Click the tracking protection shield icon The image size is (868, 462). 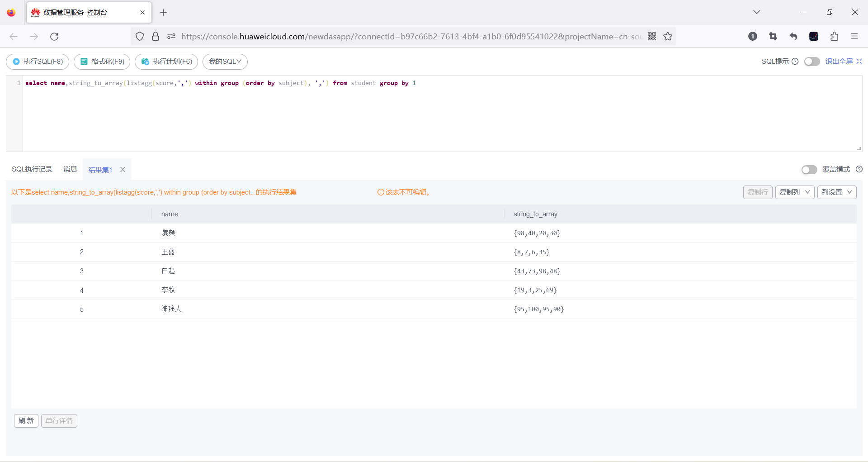click(x=140, y=37)
